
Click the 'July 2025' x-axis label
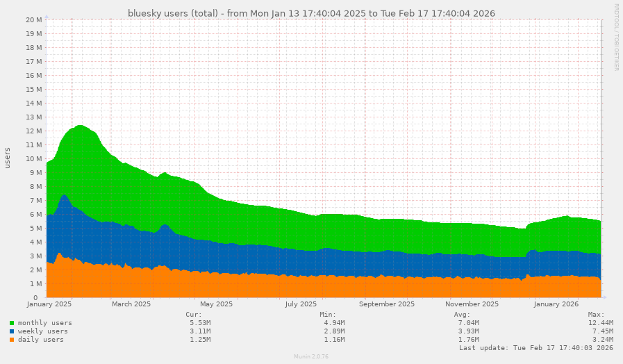click(301, 304)
